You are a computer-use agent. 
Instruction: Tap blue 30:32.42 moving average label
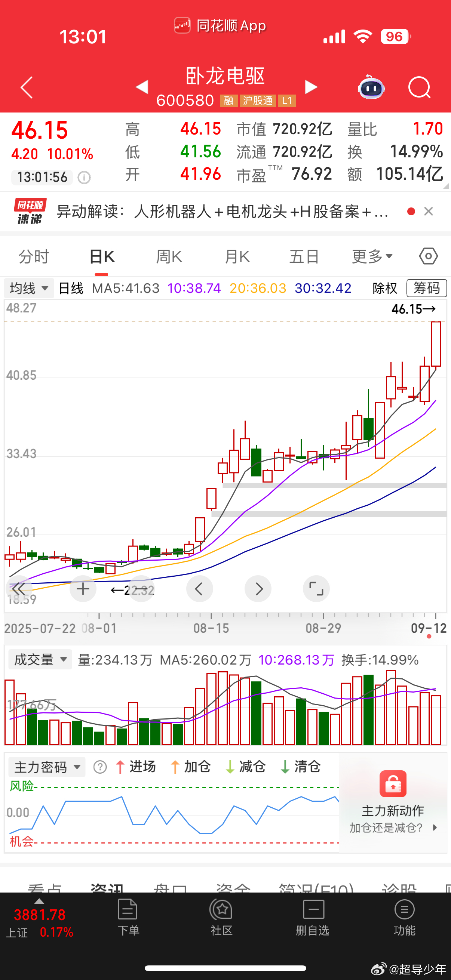pos(323,288)
